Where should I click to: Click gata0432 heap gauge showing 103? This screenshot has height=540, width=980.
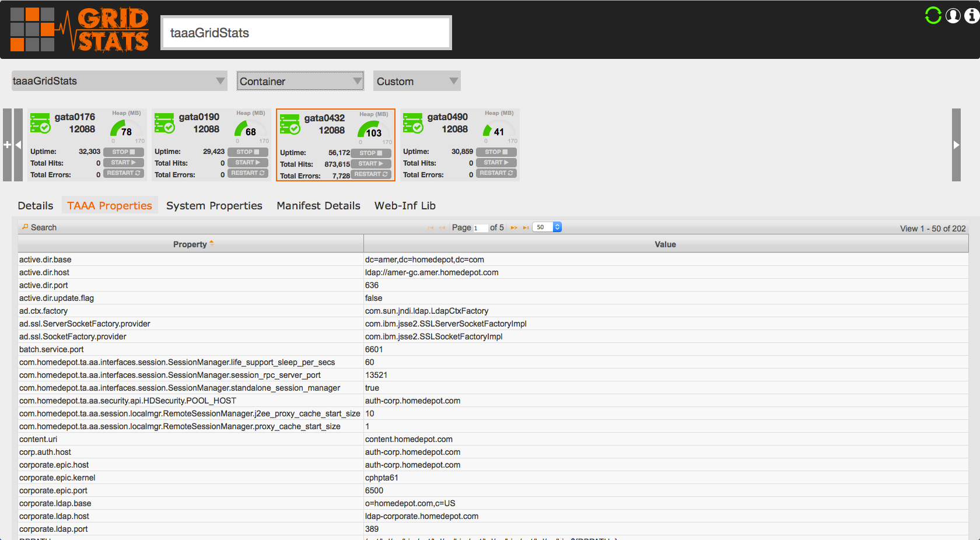pyautogui.click(x=374, y=129)
